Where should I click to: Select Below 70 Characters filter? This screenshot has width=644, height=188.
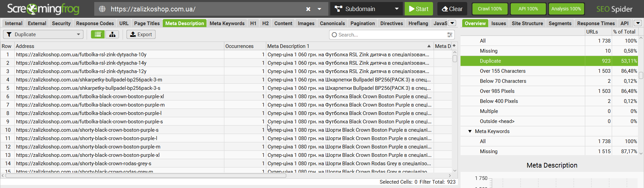click(549, 81)
